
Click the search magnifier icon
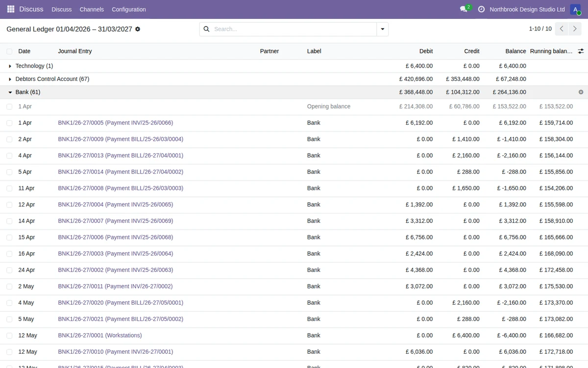pyautogui.click(x=206, y=29)
